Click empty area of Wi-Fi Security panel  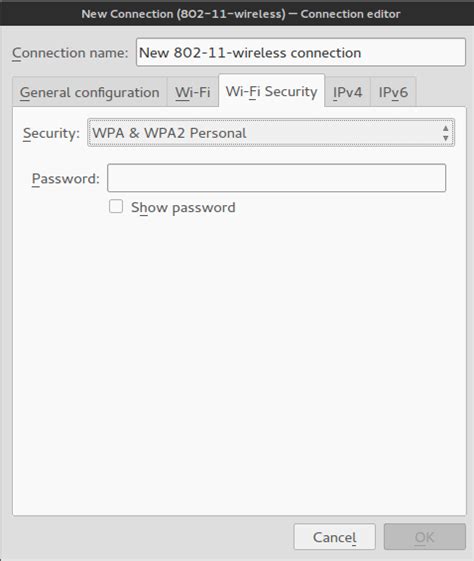coord(239,358)
